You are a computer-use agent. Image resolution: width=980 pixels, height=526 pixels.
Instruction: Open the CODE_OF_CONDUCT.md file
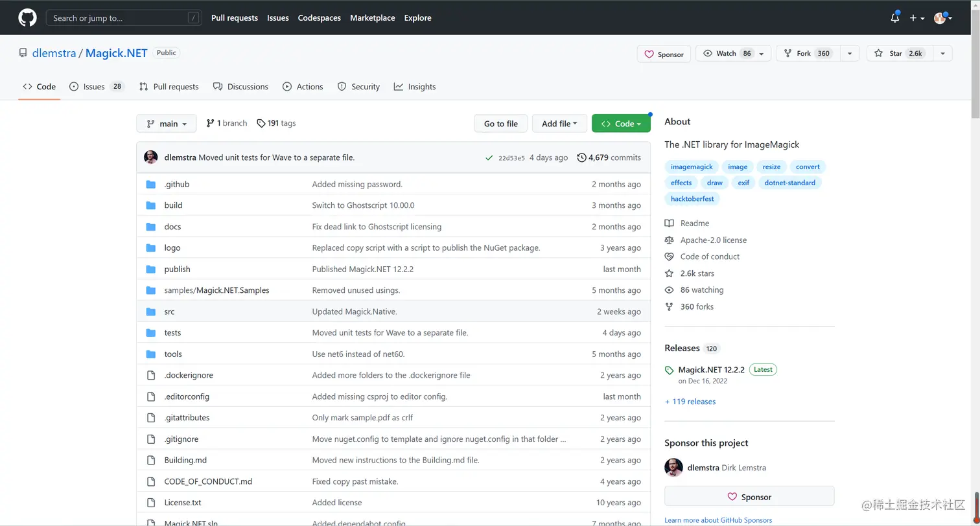(x=208, y=481)
